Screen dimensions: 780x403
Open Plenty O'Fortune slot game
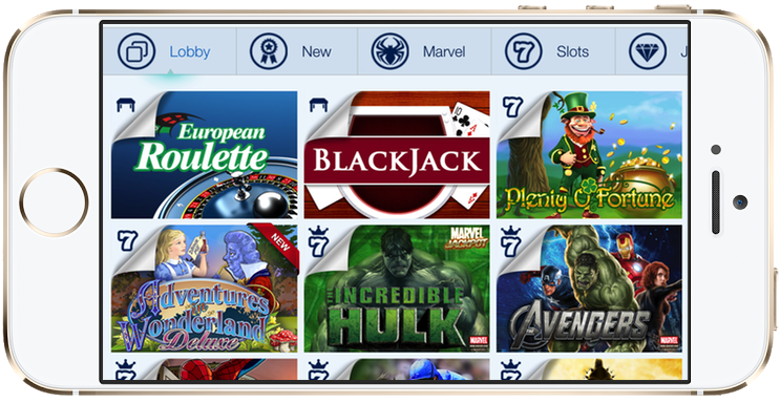tap(589, 155)
